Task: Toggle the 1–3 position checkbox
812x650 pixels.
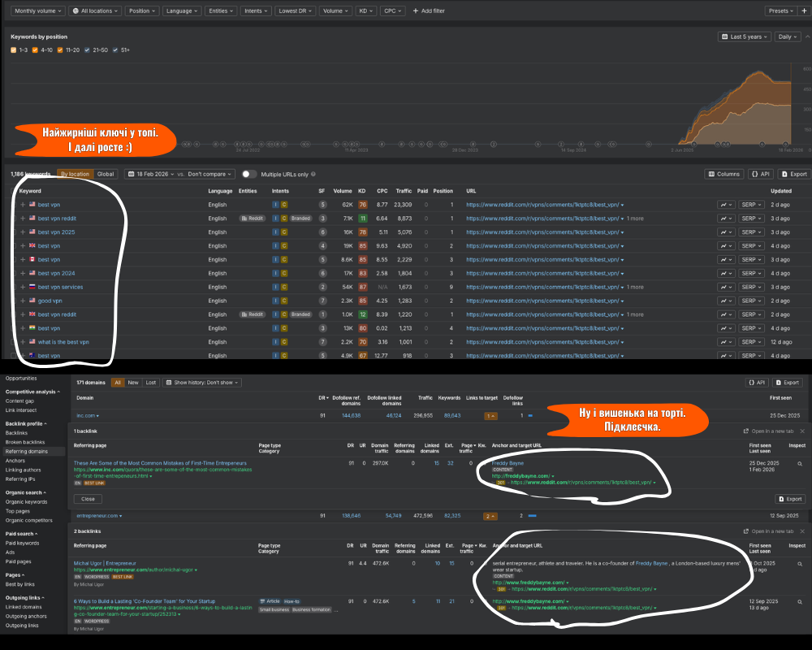Action: point(14,50)
